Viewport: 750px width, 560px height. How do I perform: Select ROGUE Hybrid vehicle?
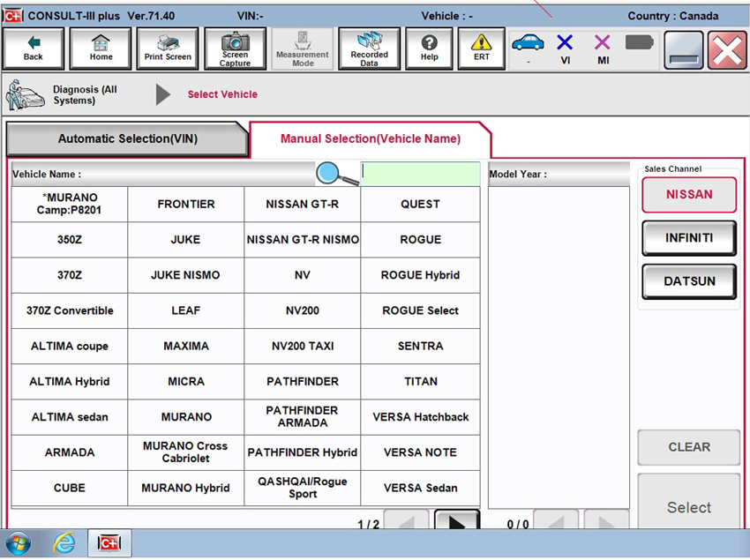(420, 275)
